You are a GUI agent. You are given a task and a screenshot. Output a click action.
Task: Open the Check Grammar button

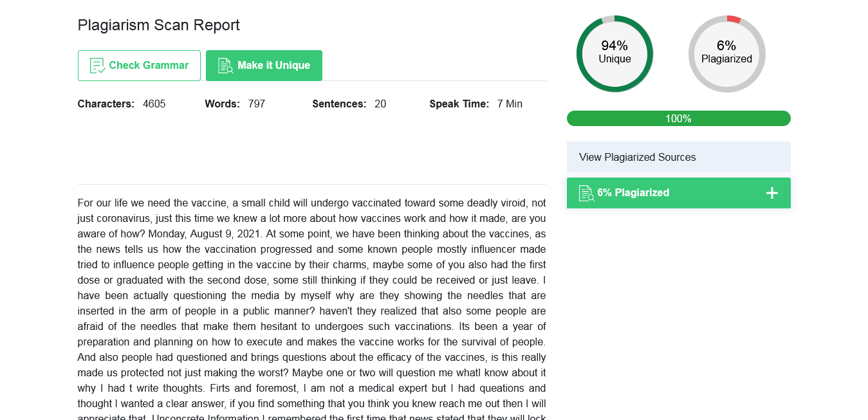tap(139, 66)
